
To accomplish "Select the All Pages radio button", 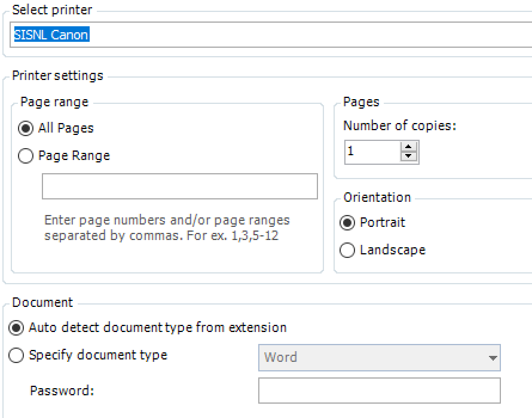I will (26, 128).
